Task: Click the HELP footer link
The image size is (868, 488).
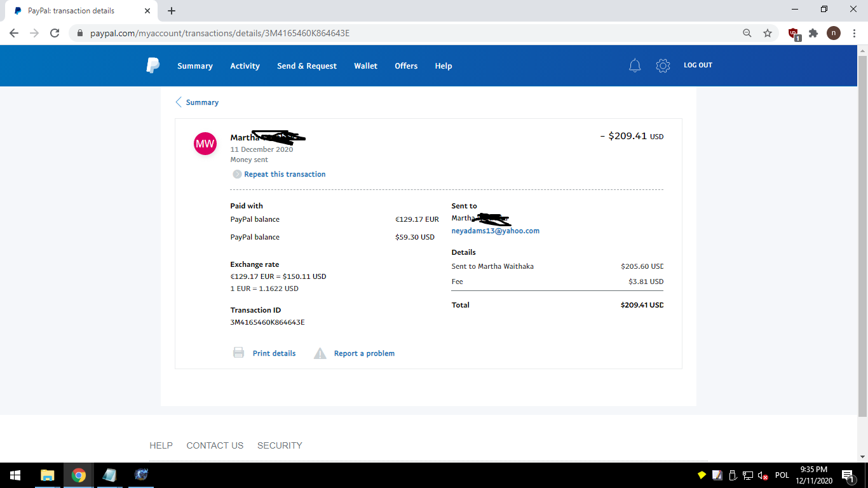Action: coord(161,445)
